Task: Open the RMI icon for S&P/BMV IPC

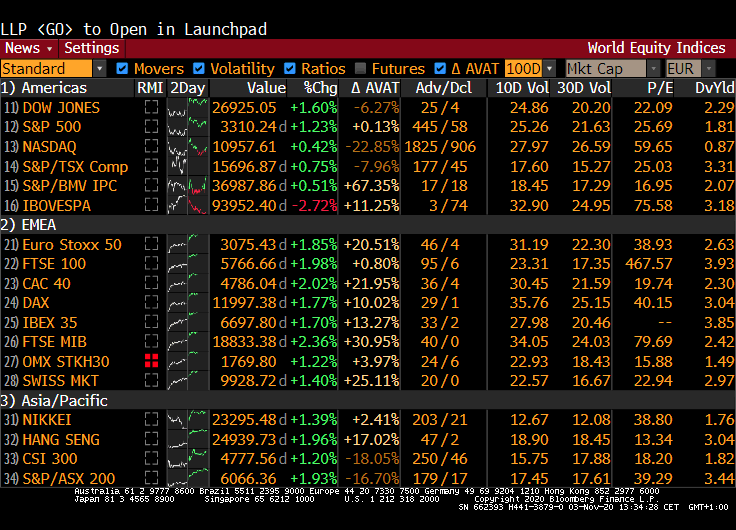Action: tap(151, 186)
